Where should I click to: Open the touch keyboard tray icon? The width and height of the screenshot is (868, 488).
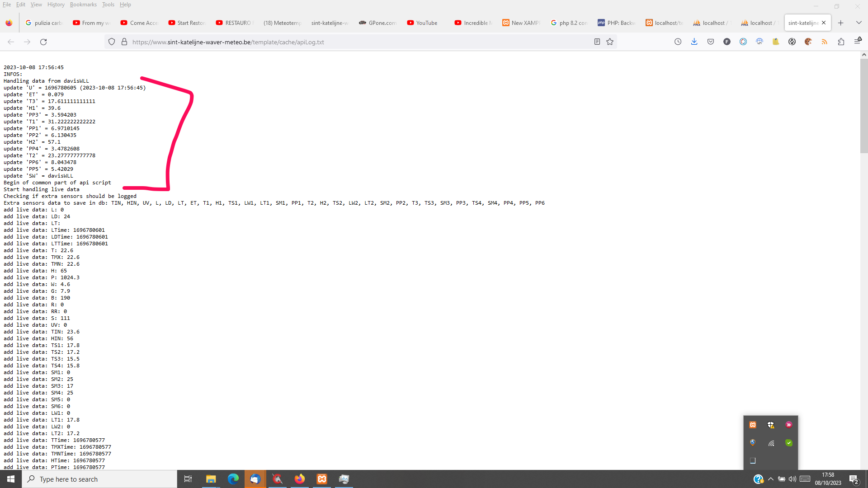805,479
